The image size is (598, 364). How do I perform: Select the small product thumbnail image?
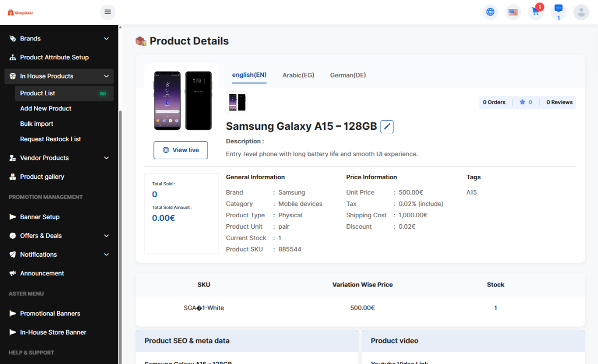coord(236,102)
